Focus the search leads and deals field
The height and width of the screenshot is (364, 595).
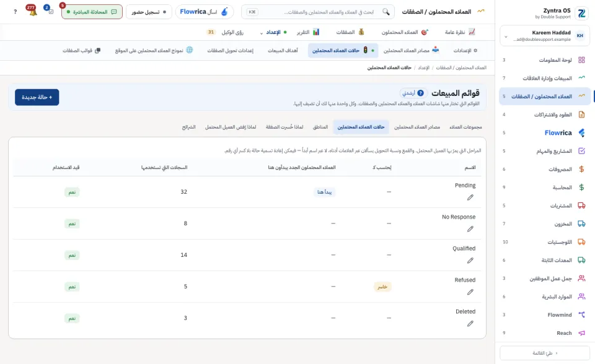(318, 12)
